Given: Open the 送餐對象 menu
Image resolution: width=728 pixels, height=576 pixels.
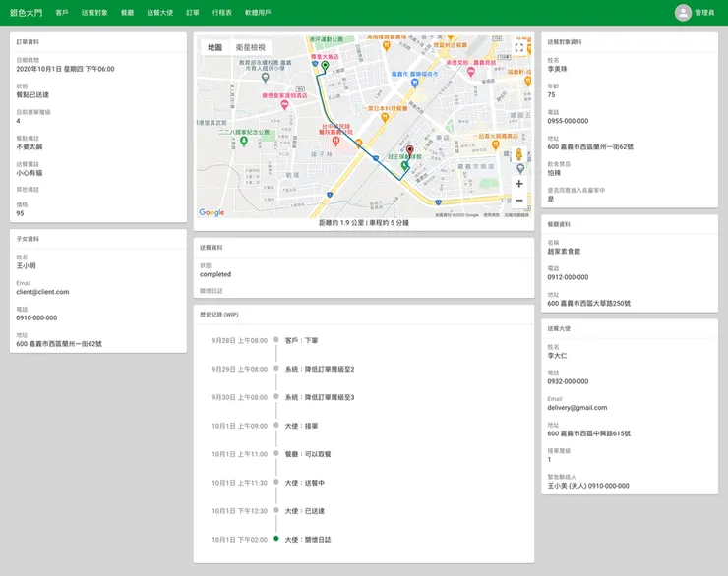Looking at the screenshot, I should [x=95, y=13].
